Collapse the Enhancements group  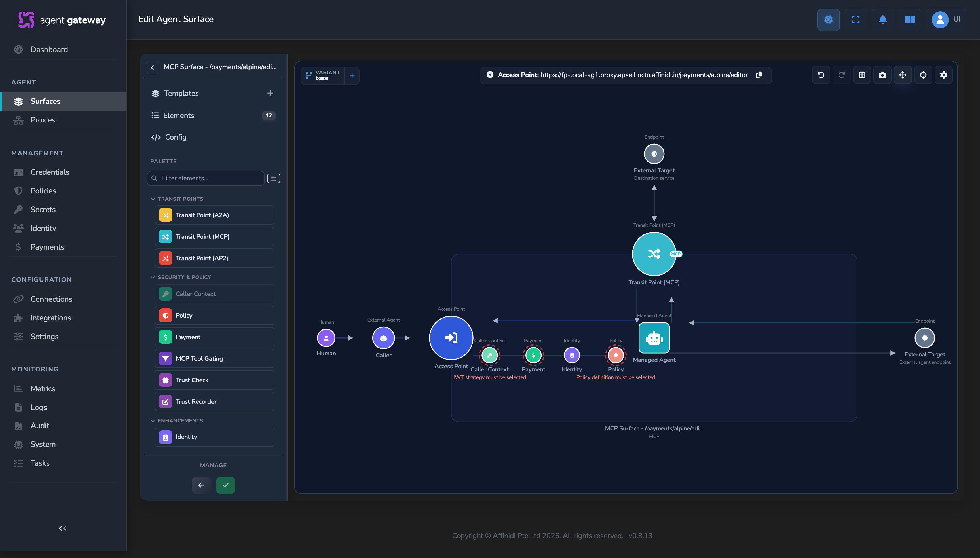tap(177, 421)
